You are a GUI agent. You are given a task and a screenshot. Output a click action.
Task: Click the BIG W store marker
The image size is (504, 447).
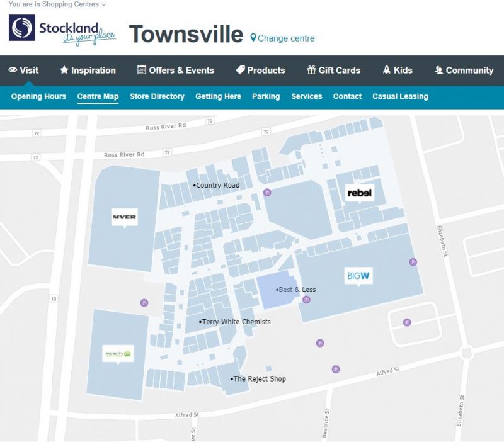[358, 276]
